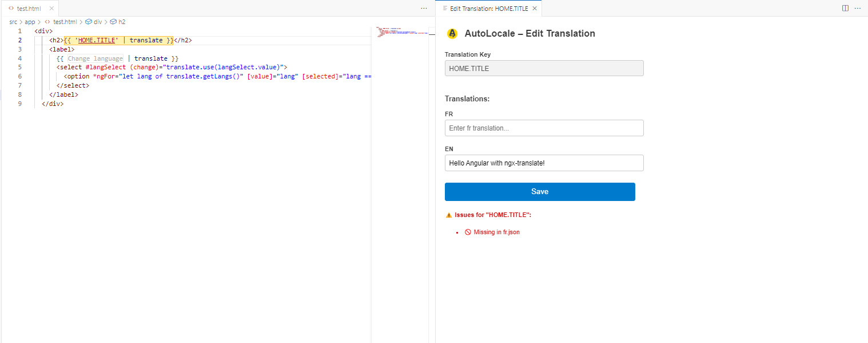Click the prohibited icon next to Missing

(468, 232)
